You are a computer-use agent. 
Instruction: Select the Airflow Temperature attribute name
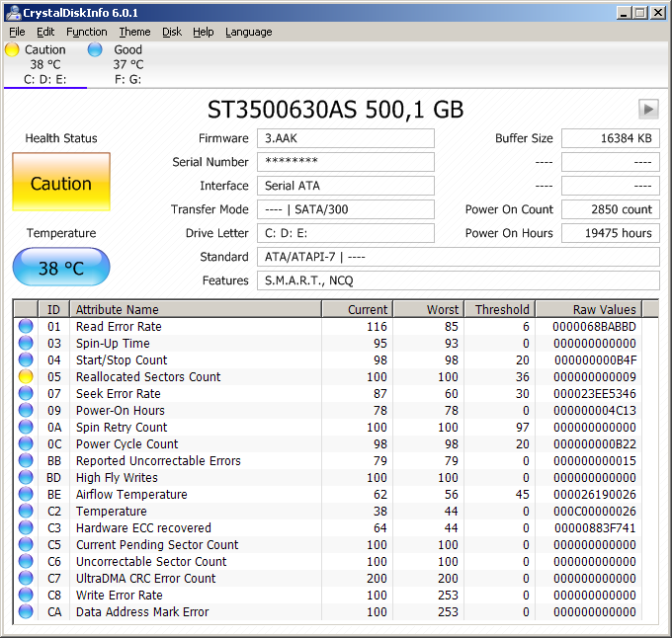[x=131, y=494]
